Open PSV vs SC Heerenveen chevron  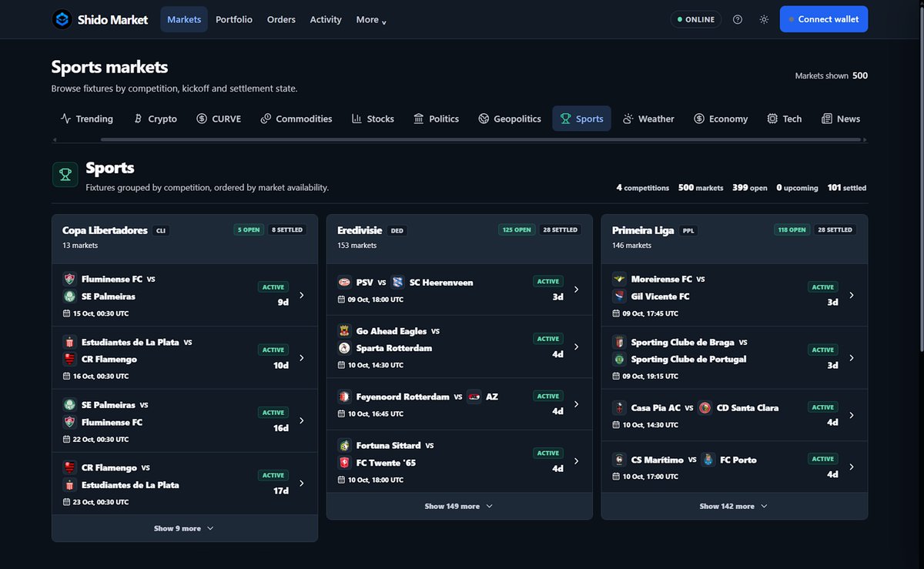point(576,290)
